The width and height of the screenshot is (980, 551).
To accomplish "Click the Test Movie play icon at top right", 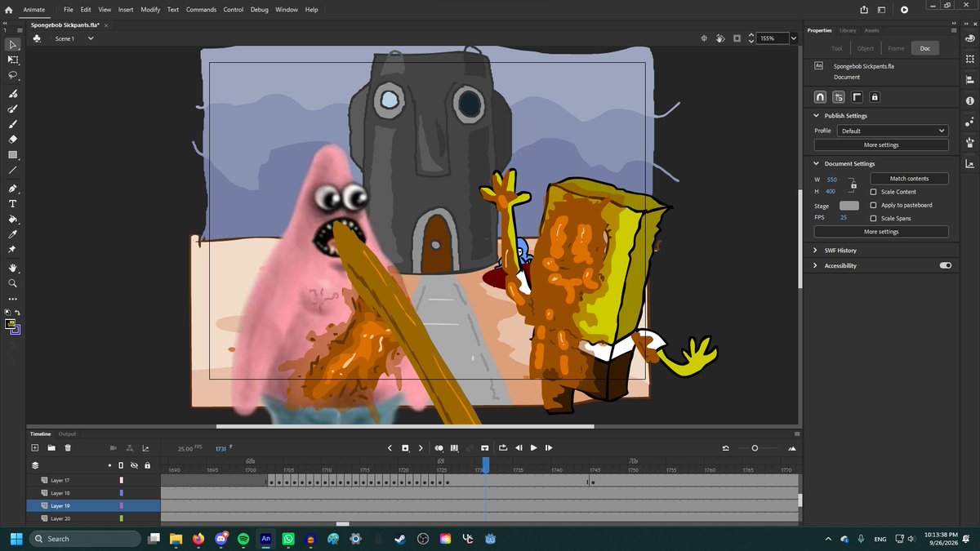I will [904, 10].
